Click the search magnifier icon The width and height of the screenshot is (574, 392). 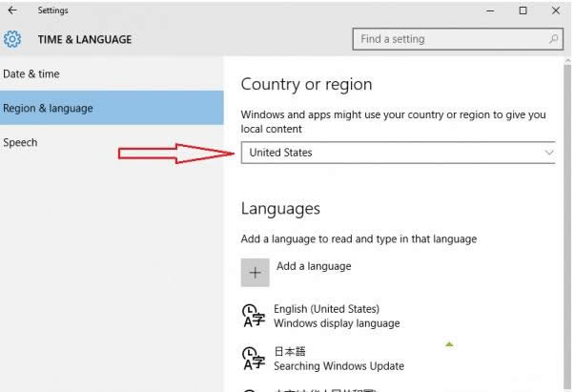click(x=554, y=39)
